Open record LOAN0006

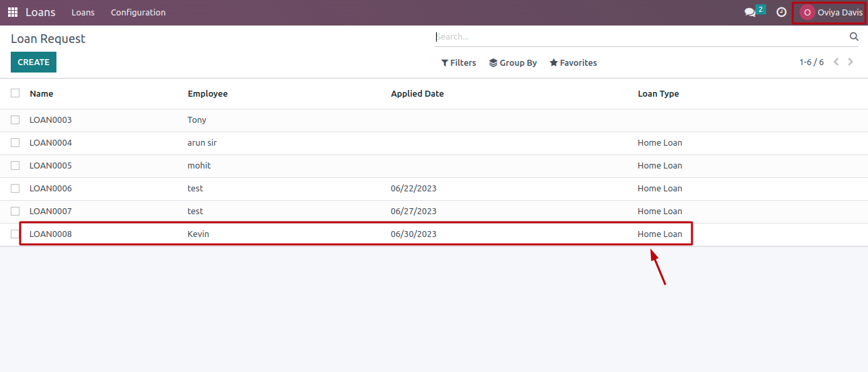pos(50,188)
